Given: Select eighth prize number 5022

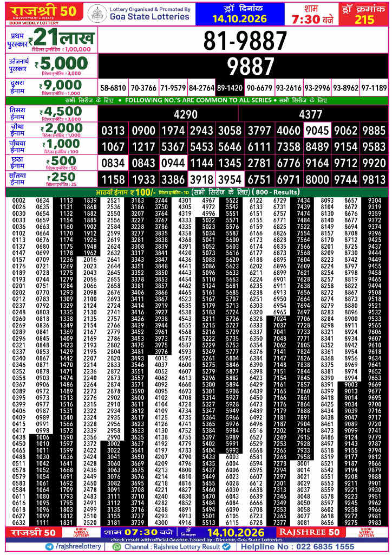Looking at the screenshot, I should 208,220.
